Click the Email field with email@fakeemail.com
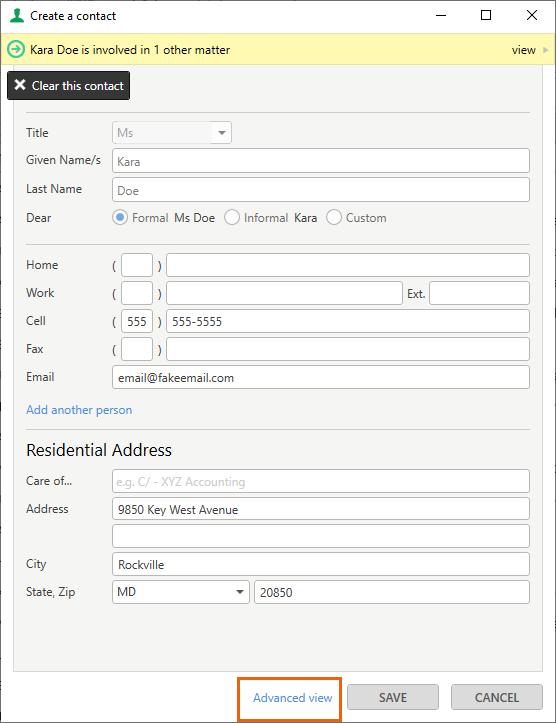 click(320, 378)
